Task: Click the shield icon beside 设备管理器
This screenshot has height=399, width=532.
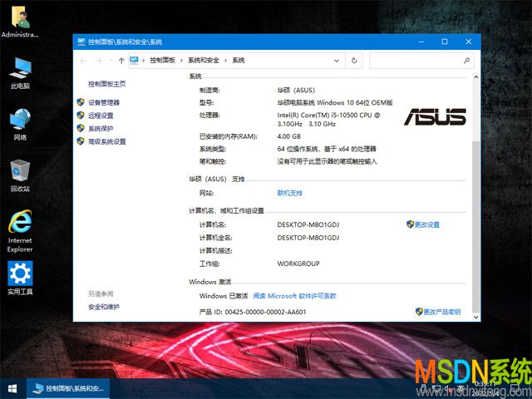Action: [81, 102]
